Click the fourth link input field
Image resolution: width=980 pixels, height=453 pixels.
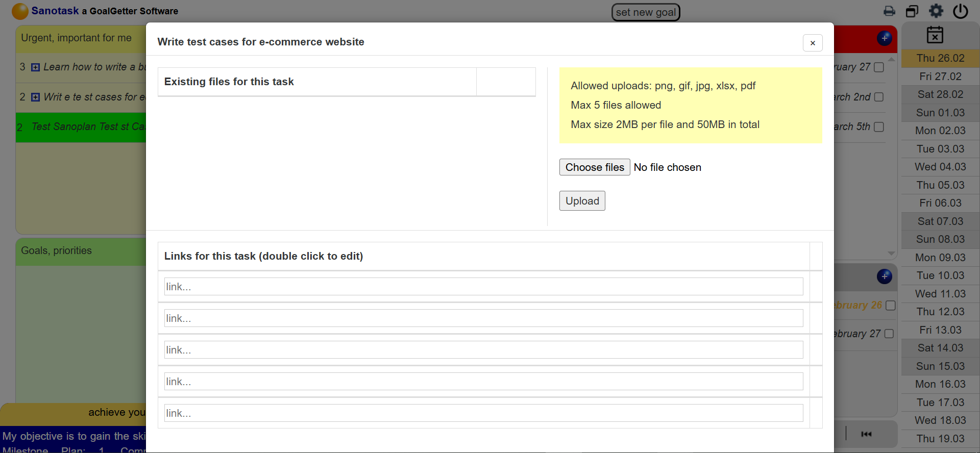point(483,382)
